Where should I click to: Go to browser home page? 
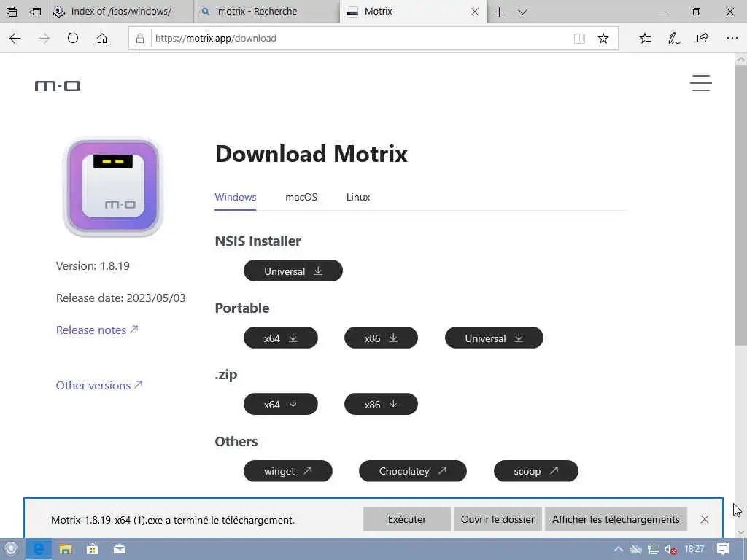pyautogui.click(x=102, y=38)
